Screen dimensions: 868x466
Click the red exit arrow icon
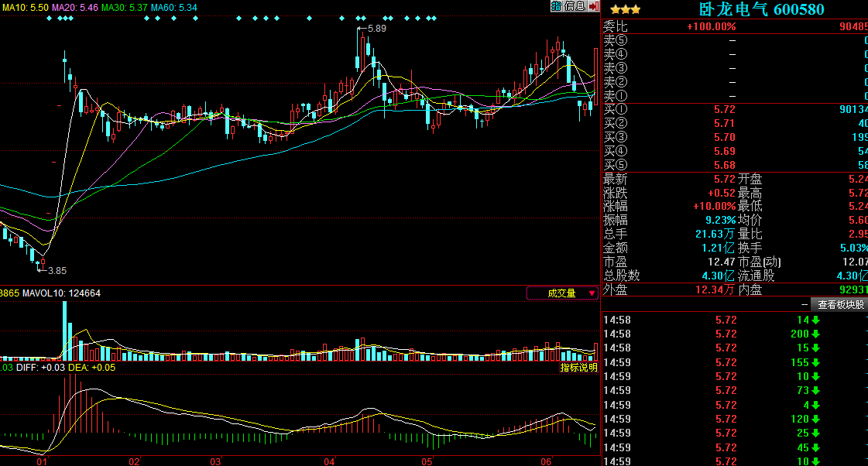click(593, 6)
